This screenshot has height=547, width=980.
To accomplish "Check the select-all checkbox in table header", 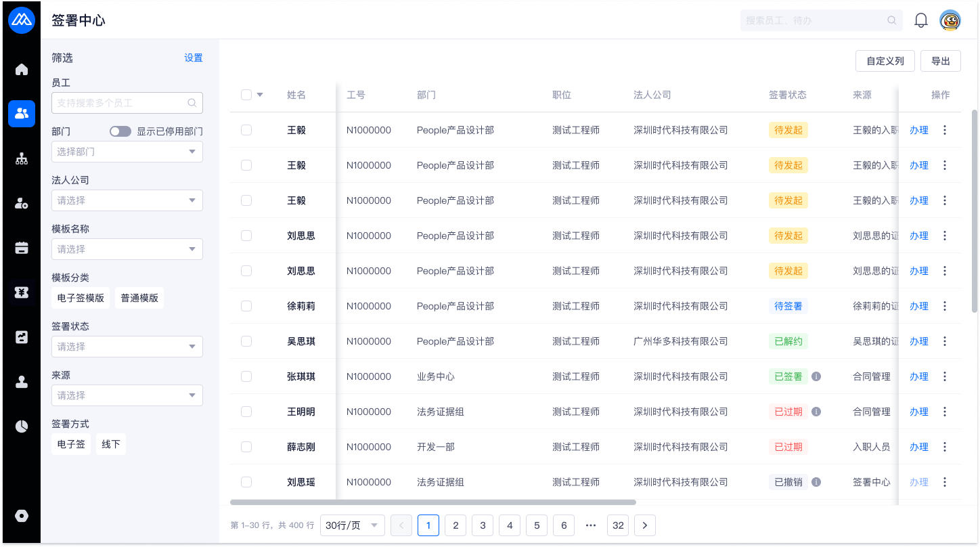I will point(246,95).
